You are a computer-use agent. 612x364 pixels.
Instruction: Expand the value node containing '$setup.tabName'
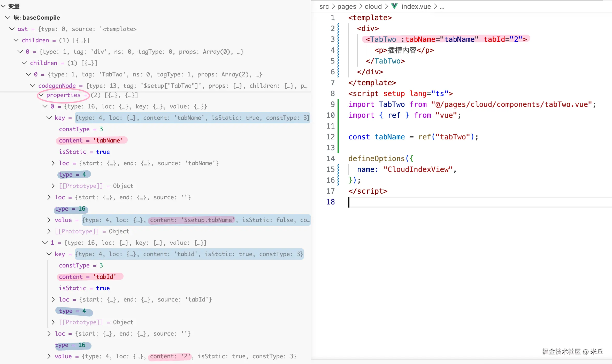click(49, 220)
